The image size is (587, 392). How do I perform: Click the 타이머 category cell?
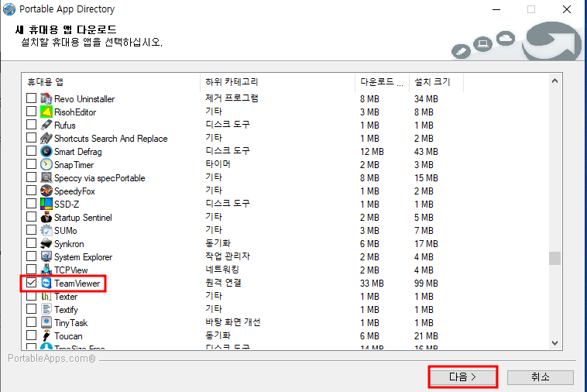tap(218, 164)
